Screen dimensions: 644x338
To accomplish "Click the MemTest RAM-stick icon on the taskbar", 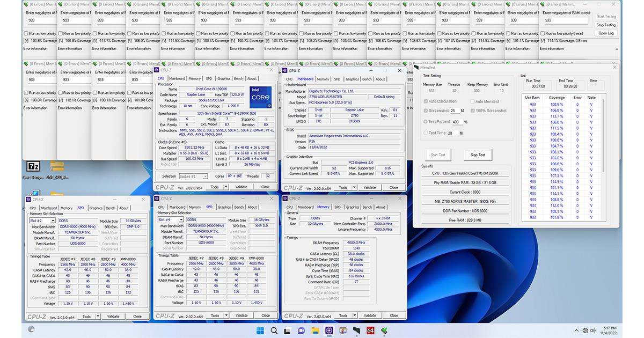I will tap(355, 329).
